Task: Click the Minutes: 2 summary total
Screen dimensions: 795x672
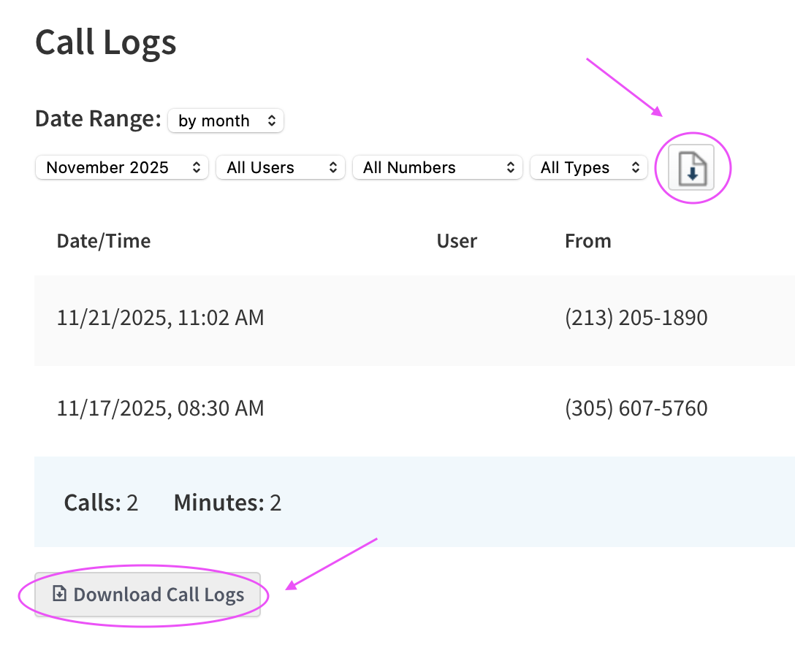Action: tap(227, 503)
